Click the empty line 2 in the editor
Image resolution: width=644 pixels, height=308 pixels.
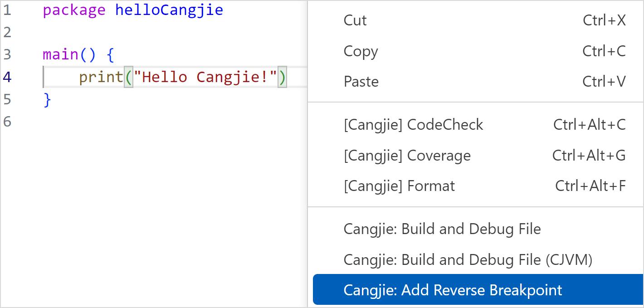(x=91, y=32)
